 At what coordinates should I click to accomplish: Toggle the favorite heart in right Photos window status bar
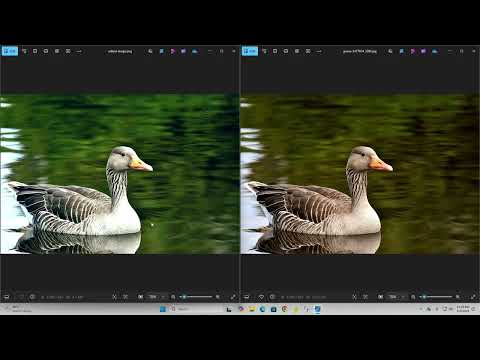tap(261, 297)
